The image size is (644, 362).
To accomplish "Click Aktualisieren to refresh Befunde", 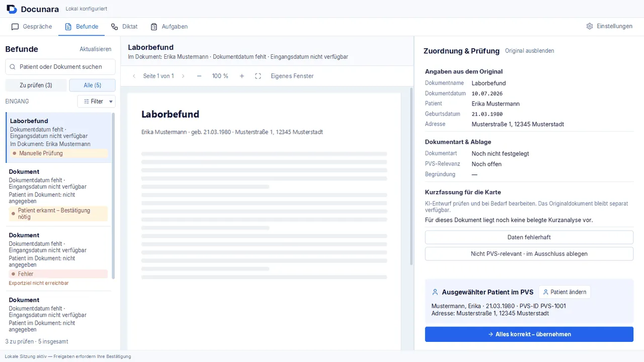I will [x=96, y=49].
